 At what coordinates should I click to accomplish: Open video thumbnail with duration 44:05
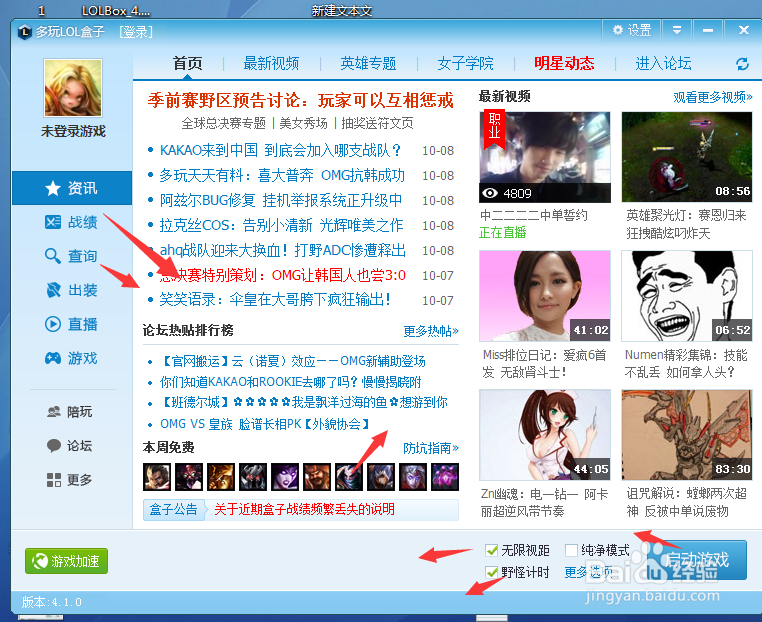(x=545, y=435)
